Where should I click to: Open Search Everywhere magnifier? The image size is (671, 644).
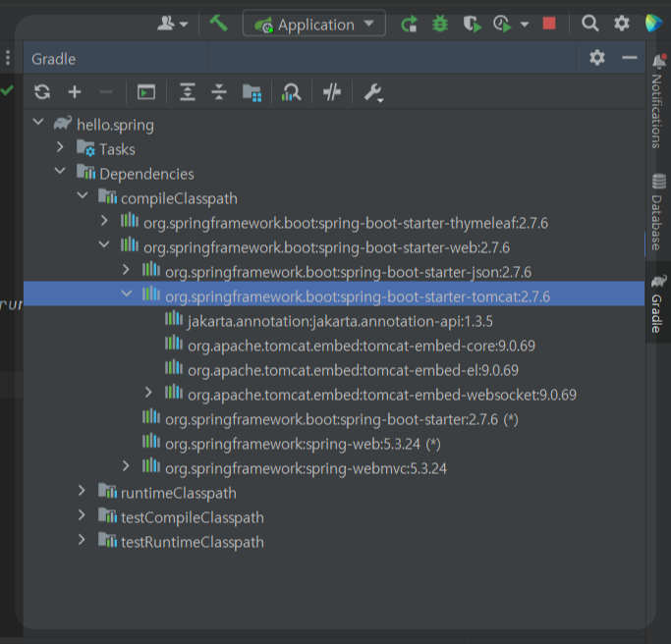589,24
